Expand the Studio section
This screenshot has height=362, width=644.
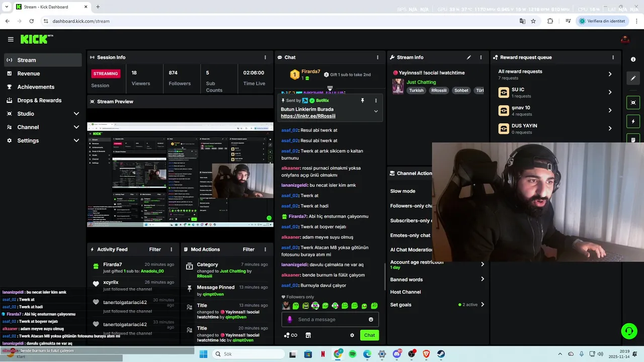pyautogui.click(x=43, y=114)
